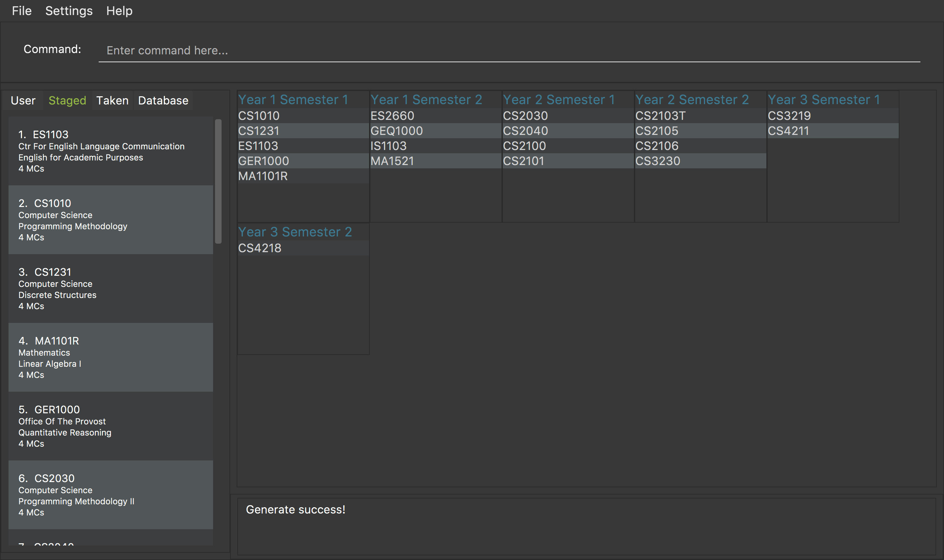Select CS2030 in Year 2 Semester 1
The image size is (944, 560).
568,116
